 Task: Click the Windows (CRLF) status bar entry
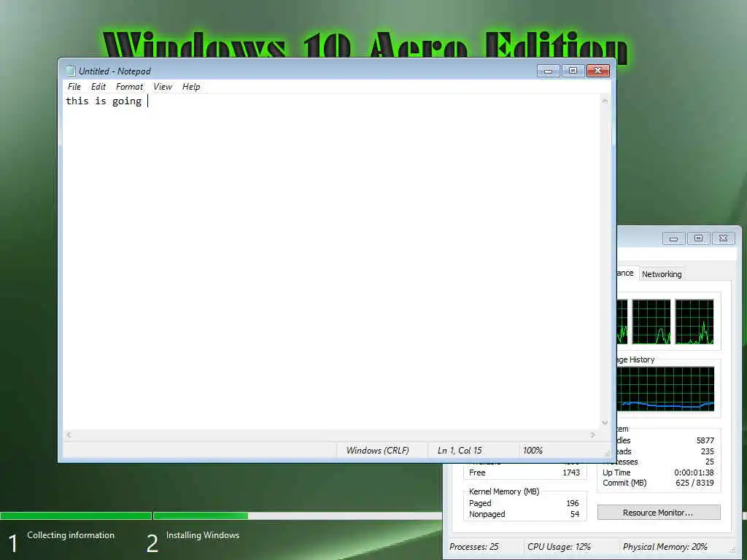click(377, 450)
